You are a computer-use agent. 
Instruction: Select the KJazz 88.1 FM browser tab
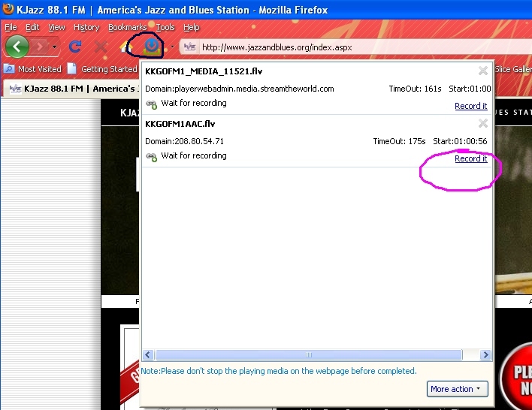pyautogui.click(x=73, y=89)
